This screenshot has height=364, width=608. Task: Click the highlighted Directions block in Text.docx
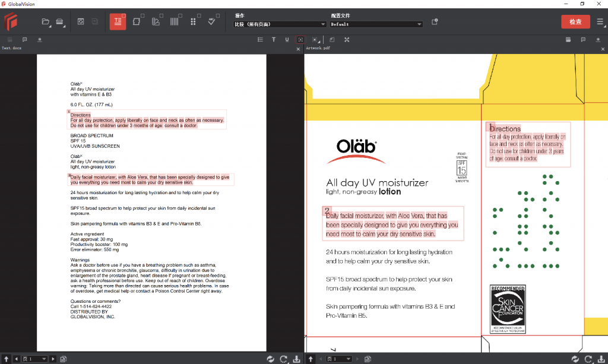[147, 120]
